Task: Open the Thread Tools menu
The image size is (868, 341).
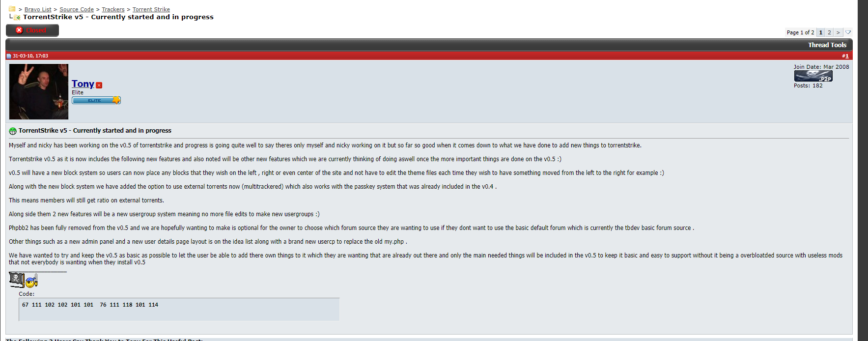Action: 827,45
